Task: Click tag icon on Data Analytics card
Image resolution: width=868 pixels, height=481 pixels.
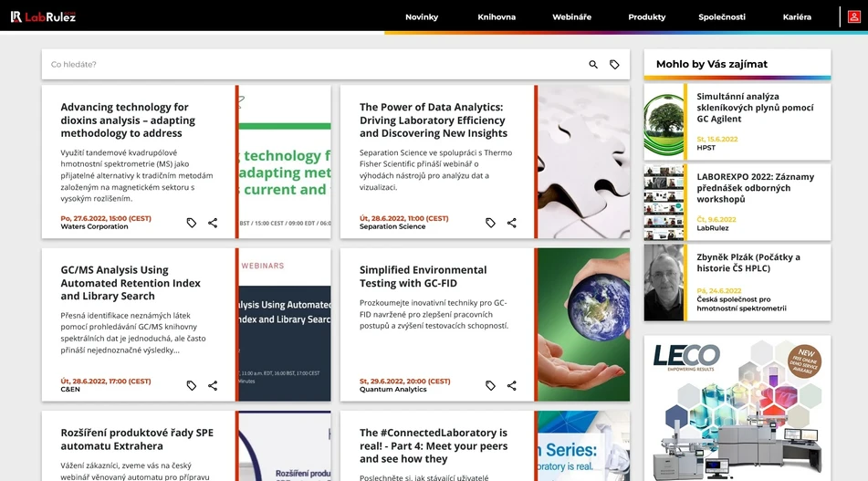Action: click(490, 223)
